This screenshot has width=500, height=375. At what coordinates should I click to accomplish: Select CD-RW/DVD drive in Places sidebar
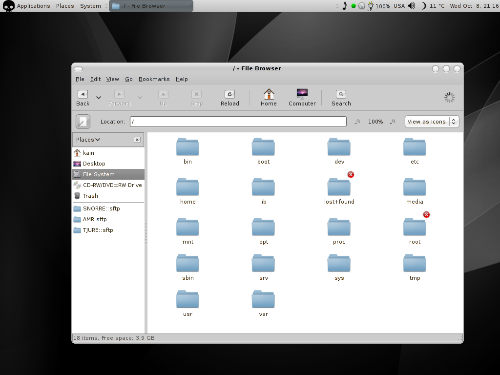pos(108,185)
